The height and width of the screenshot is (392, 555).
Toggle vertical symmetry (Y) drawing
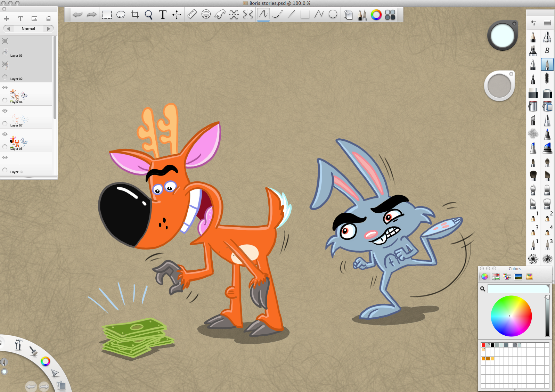pyautogui.click(x=248, y=14)
